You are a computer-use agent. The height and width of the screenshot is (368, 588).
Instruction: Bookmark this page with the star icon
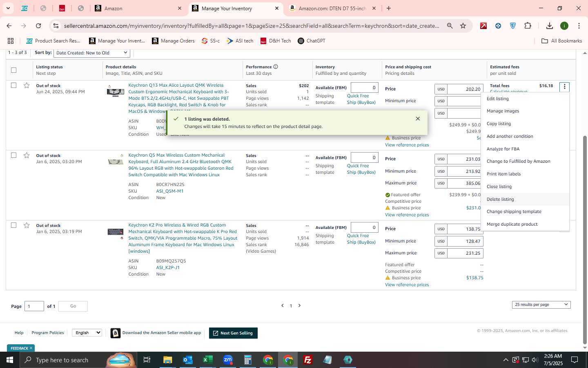tap(463, 26)
